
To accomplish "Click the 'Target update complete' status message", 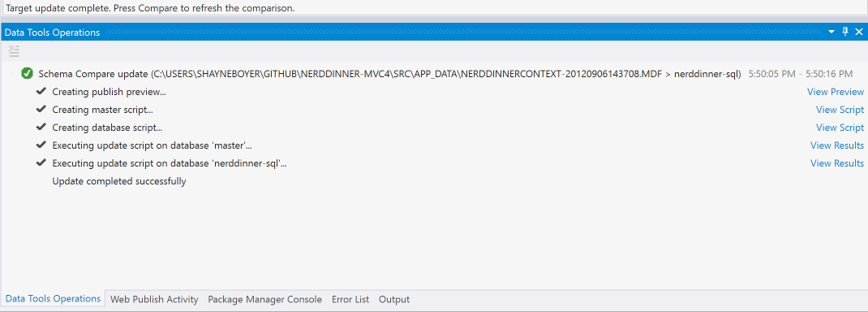I will click(x=150, y=8).
